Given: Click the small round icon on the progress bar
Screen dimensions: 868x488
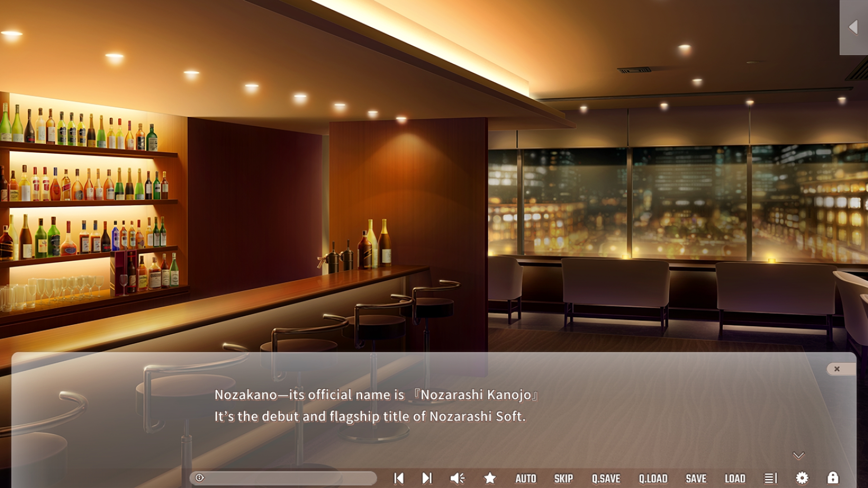Looking at the screenshot, I should [x=199, y=478].
